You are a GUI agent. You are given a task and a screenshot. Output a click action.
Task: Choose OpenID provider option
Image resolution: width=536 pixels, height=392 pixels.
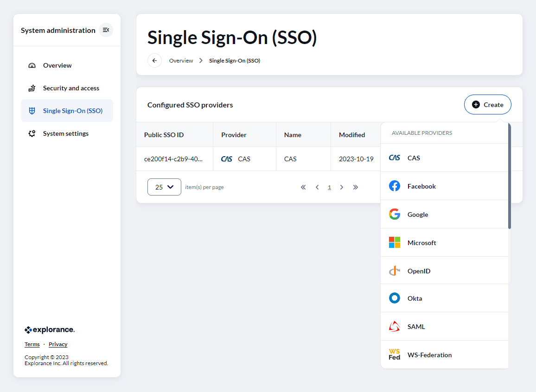(x=444, y=271)
